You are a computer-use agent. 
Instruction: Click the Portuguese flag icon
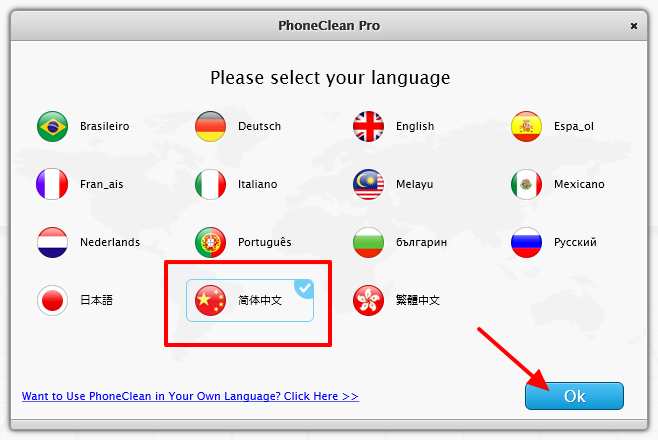(210, 242)
